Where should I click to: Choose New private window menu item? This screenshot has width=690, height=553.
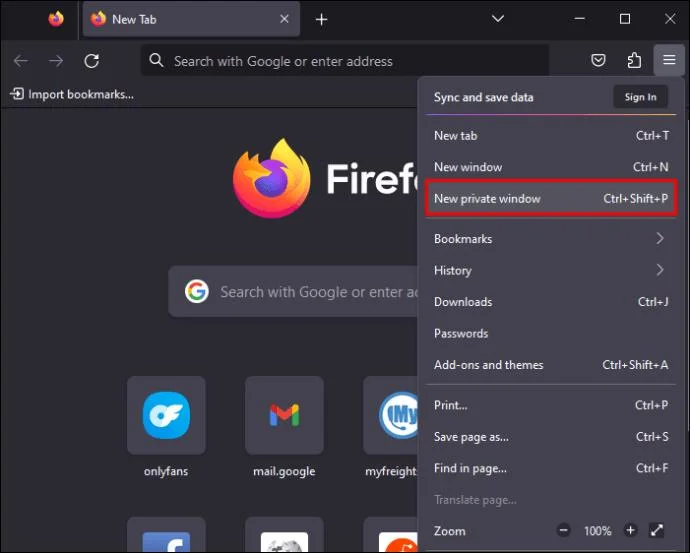(551, 198)
